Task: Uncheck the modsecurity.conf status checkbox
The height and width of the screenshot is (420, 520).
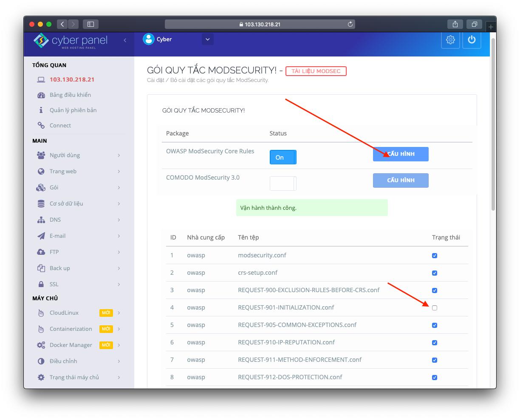Action: coord(435,256)
